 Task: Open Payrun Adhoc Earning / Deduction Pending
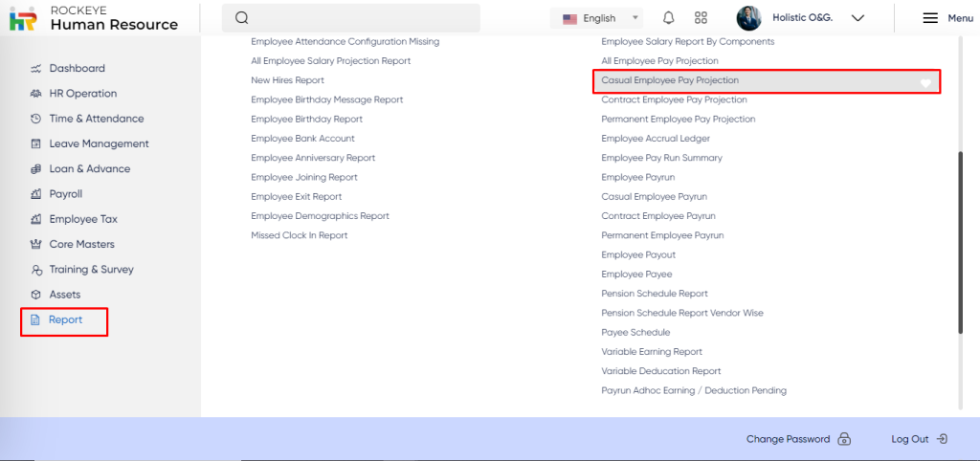coord(694,390)
